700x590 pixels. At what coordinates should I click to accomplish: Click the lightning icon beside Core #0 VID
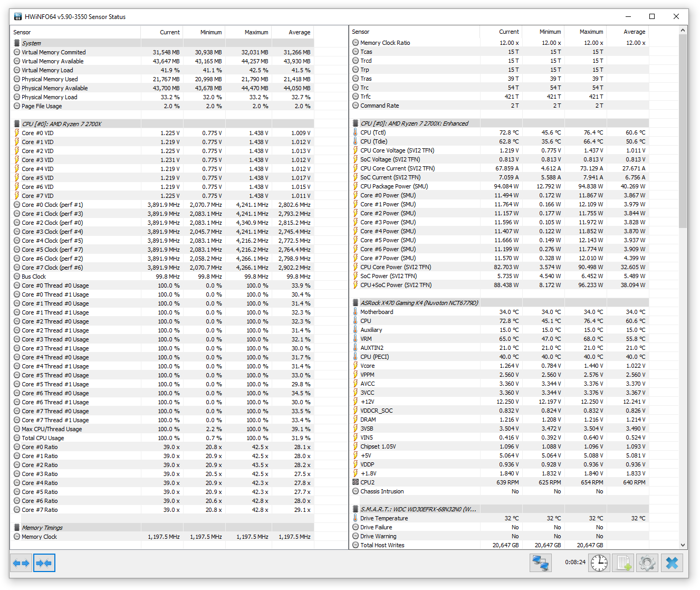[17, 133]
